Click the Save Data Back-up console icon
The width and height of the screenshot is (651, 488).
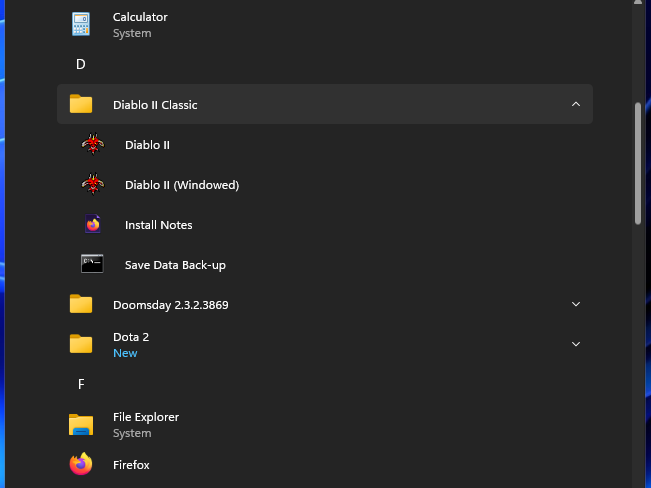coord(93,264)
